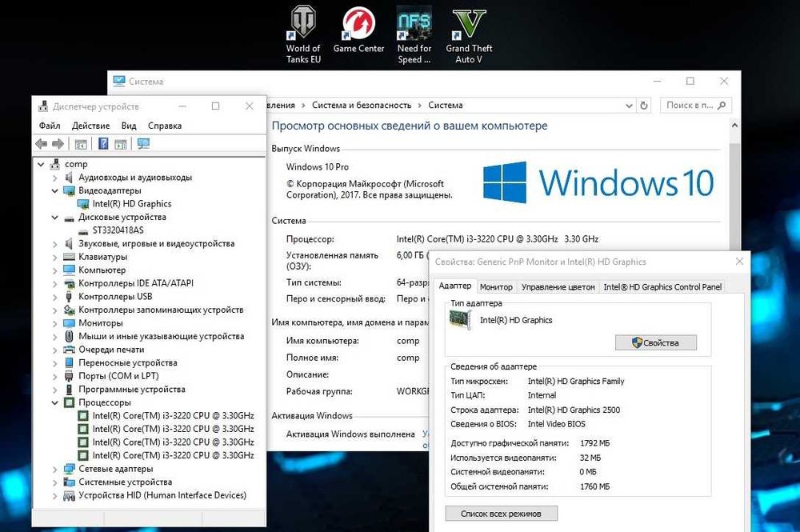Select ST3320418AS disk drive item
This screenshot has width=800, height=532.
click(118, 230)
